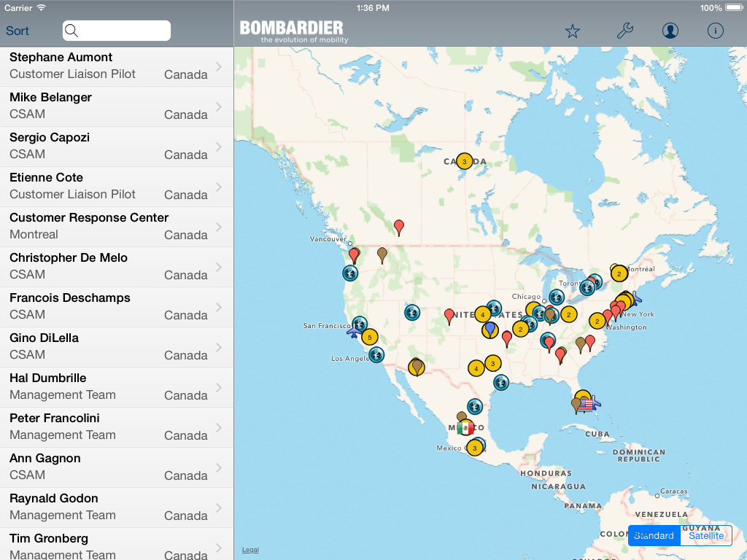Tap the Mexico flag map marker
Image resolution: width=747 pixels, height=560 pixels.
[x=465, y=427]
